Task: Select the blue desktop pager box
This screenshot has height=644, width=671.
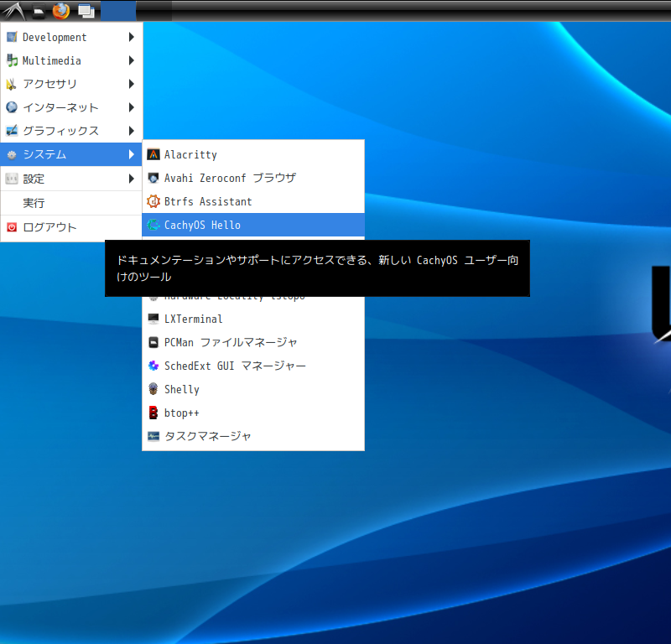Action: click(x=118, y=11)
